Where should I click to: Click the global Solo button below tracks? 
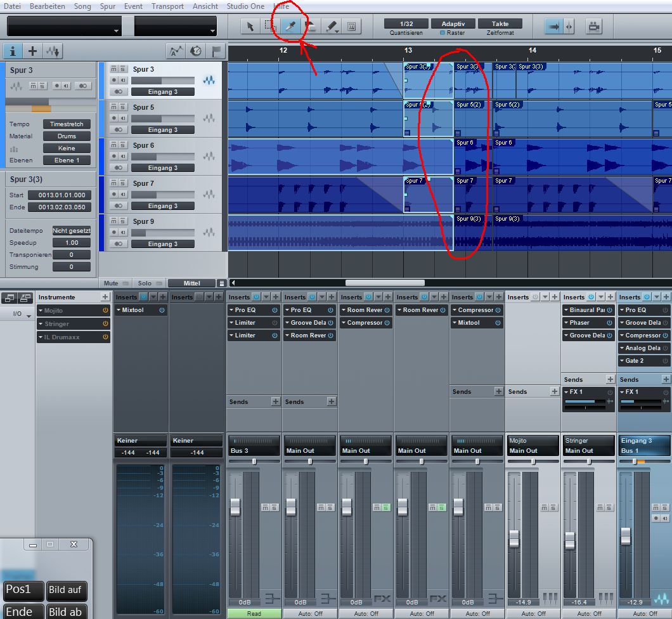(150, 283)
